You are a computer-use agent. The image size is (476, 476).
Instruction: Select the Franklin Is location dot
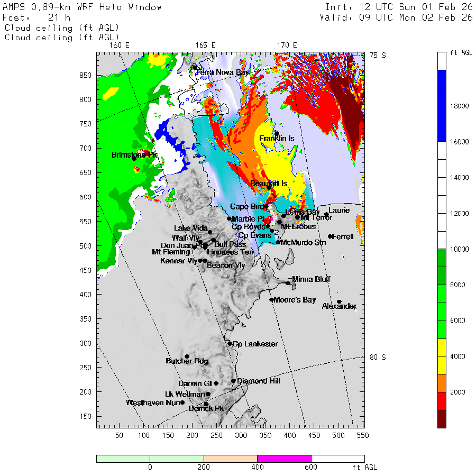coord(277,134)
